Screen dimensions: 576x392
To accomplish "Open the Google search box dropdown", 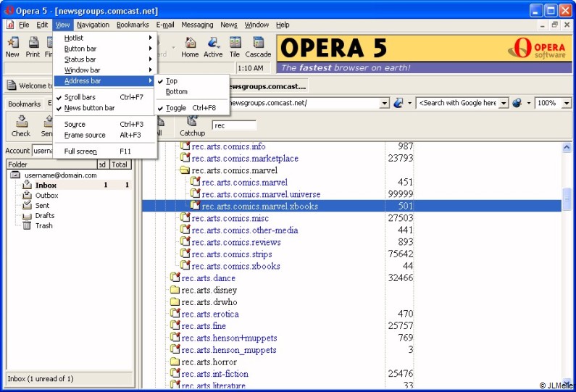I will 504,103.
